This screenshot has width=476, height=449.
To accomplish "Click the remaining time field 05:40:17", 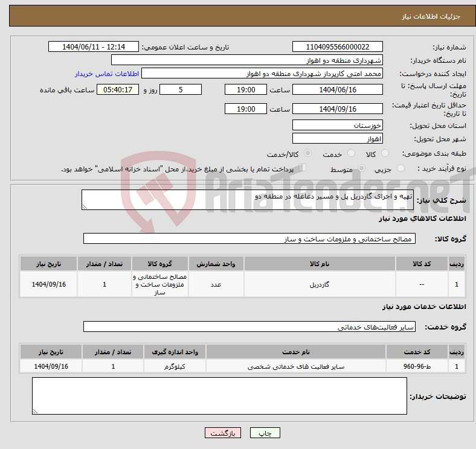I will tap(118, 89).
